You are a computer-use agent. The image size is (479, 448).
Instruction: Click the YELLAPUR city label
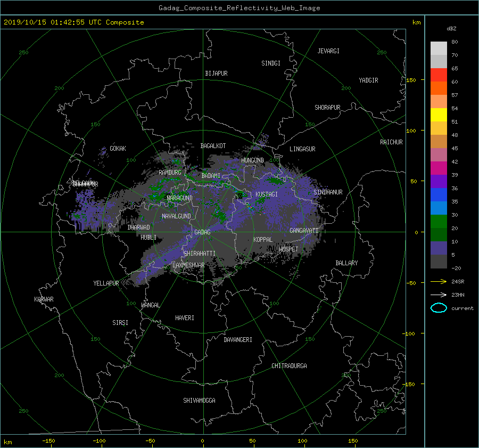(x=106, y=283)
